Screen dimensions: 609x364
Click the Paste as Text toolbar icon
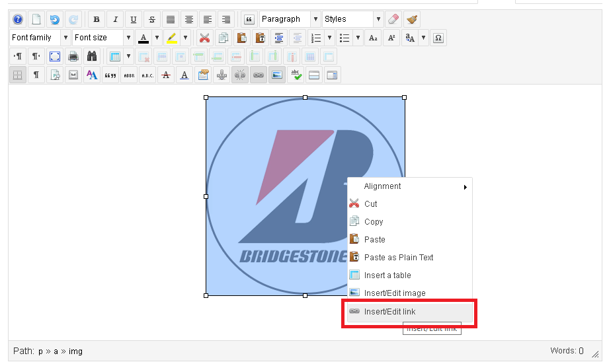pos(261,38)
